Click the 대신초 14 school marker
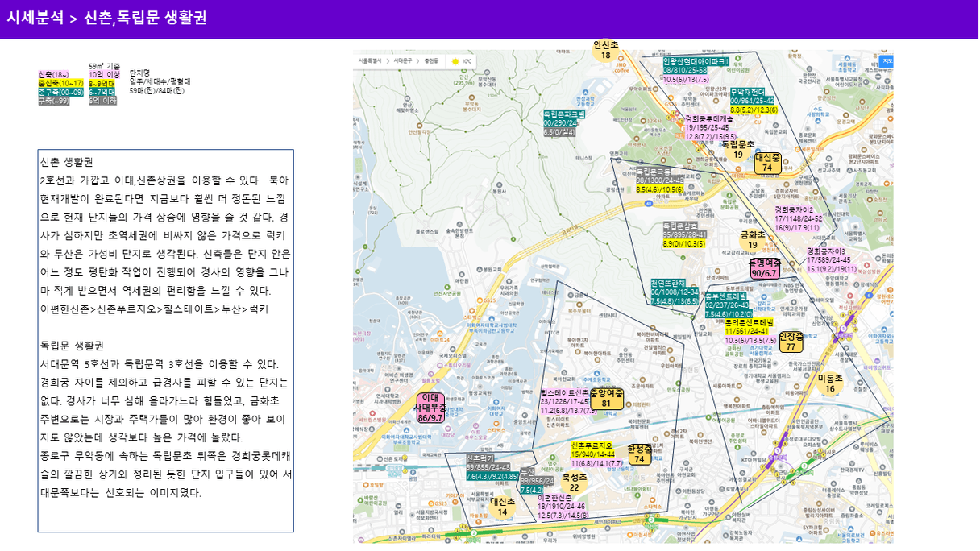The width and height of the screenshot is (980, 551). point(502,507)
